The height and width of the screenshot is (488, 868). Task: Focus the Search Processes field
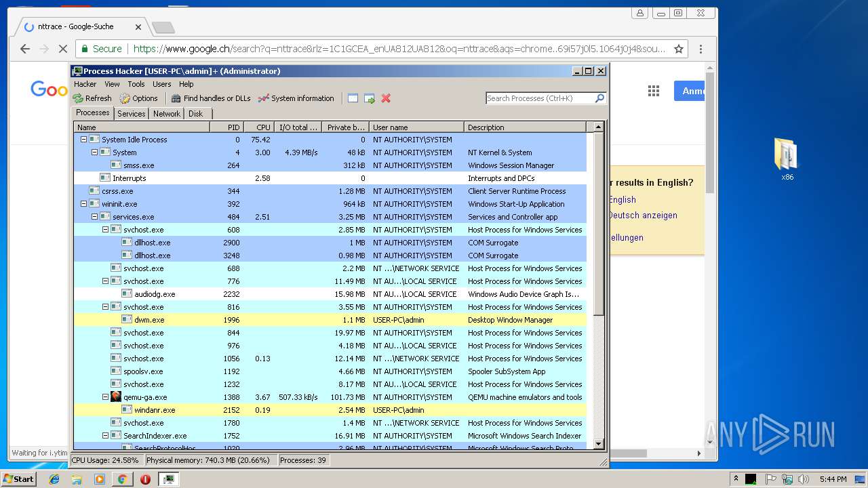tap(540, 98)
